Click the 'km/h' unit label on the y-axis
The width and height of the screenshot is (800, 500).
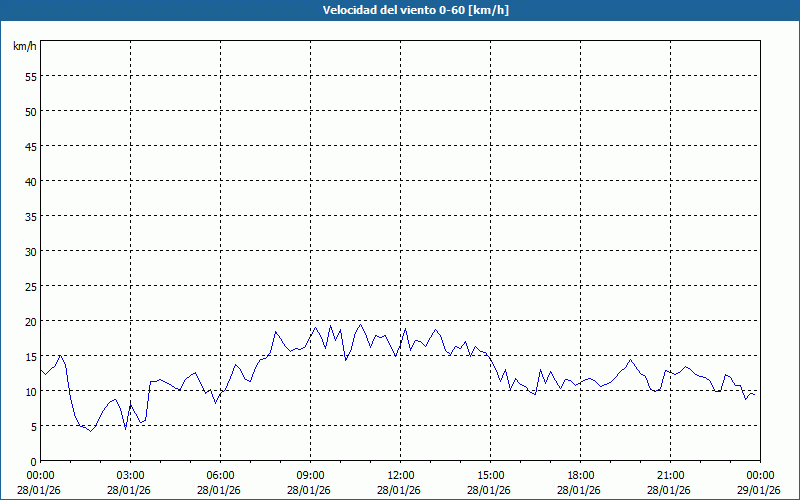25,46
